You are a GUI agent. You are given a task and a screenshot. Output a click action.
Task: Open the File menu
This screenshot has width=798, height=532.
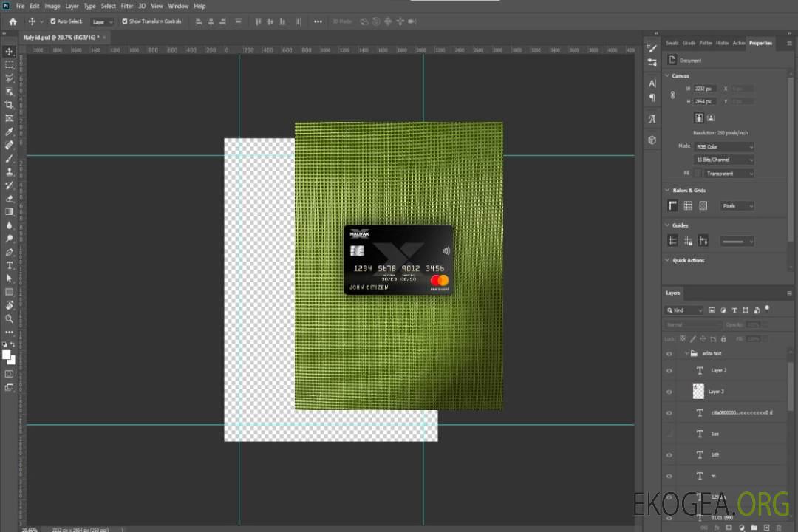click(x=21, y=6)
